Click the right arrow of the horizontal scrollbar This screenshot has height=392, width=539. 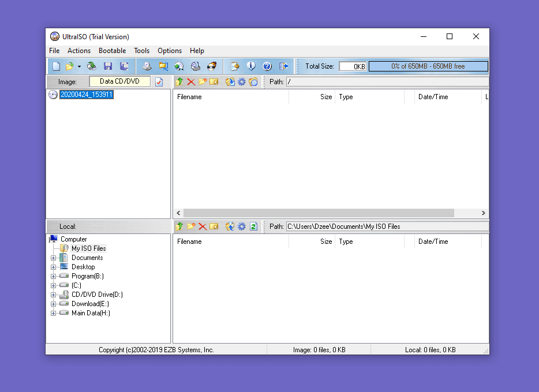point(484,213)
